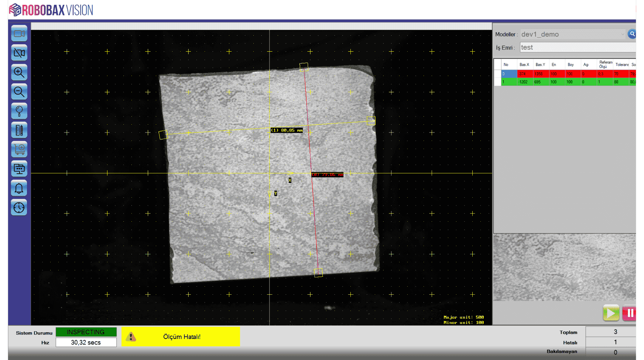
Task: Click the cart with plus icon
Action: [19, 149]
